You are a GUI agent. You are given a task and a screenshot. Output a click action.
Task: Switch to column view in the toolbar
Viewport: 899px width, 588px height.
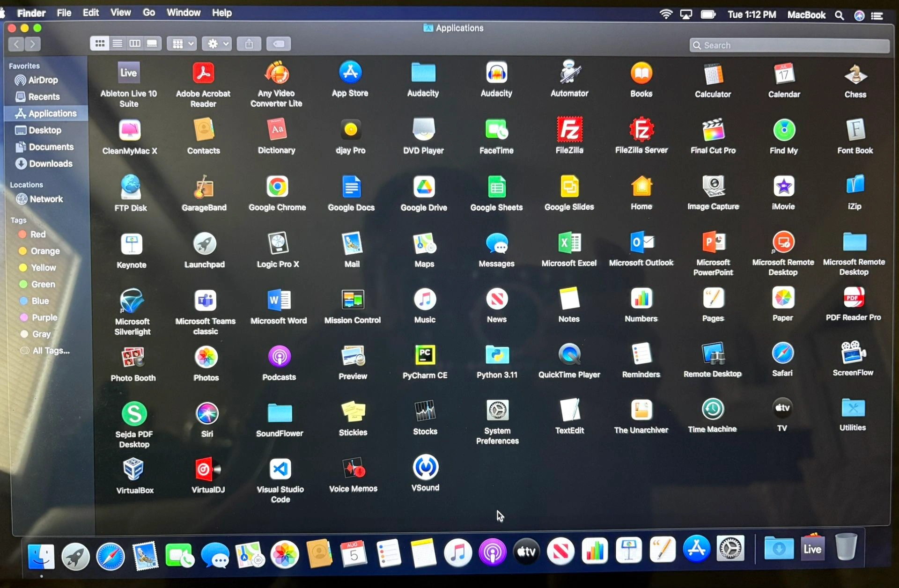pyautogui.click(x=135, y=44)
